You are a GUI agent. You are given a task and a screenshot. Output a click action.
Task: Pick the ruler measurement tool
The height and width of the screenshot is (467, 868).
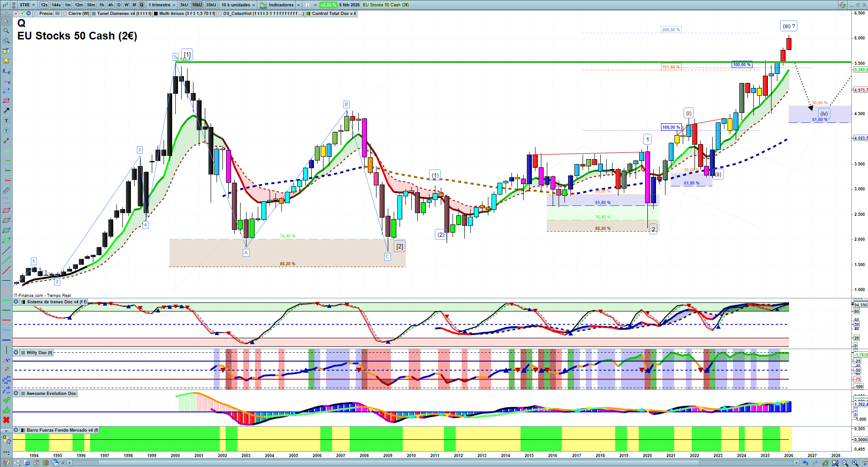pos(6,190)
